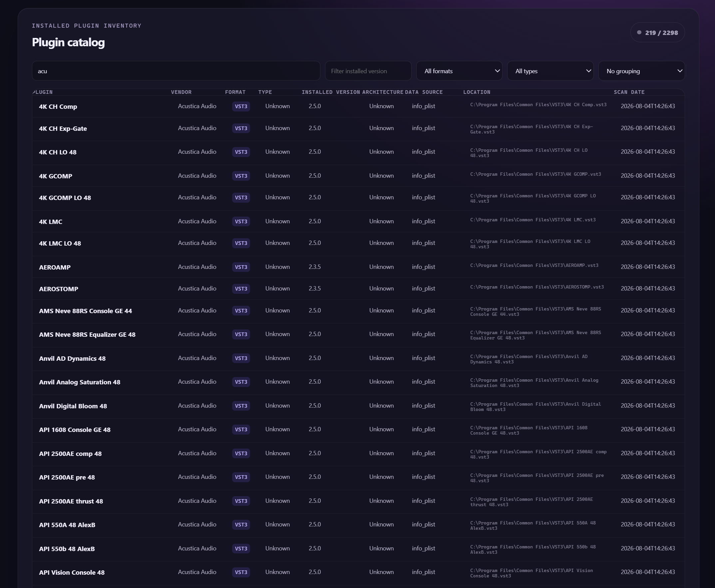This screenshot has height=588, width=715.
Task: Click the VST3 badge in Anvil Digital Bloom row
Action: [x=241, y=406]
